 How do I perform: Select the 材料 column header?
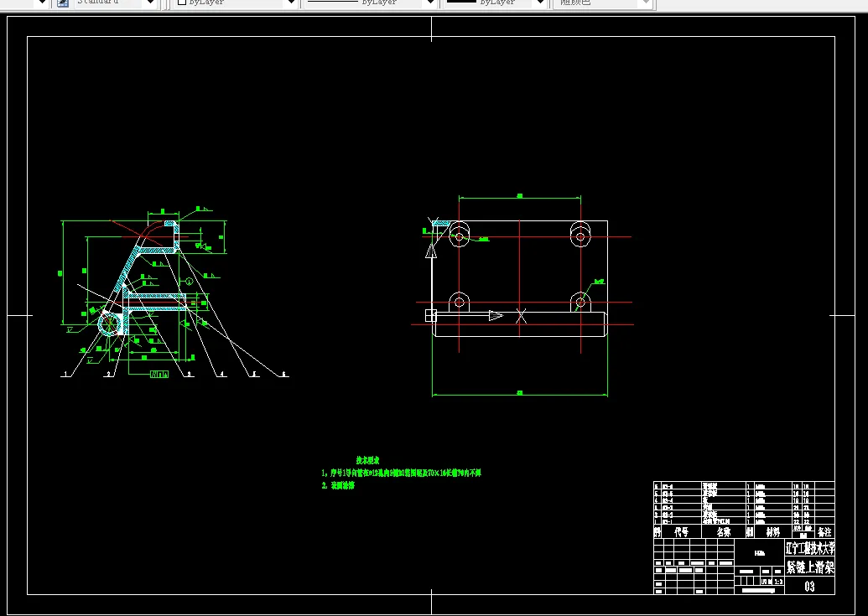point(773,532)
